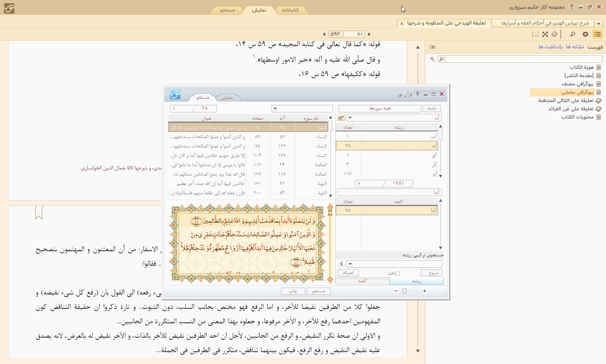Screen dimensions: 606x364
Task: Select tree item بیوگرافی مصنف
Action: pos(578,84)
